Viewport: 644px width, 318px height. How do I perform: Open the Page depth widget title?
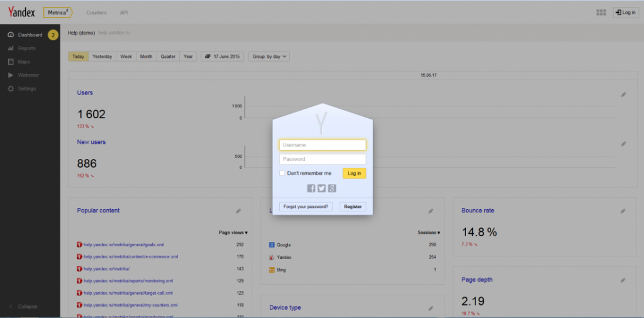point(477,280)
